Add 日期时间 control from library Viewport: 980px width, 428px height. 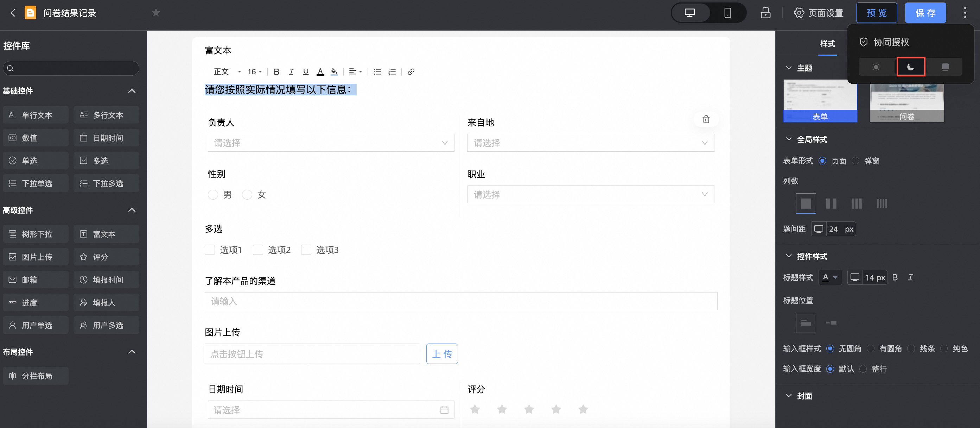click(106, 138)
